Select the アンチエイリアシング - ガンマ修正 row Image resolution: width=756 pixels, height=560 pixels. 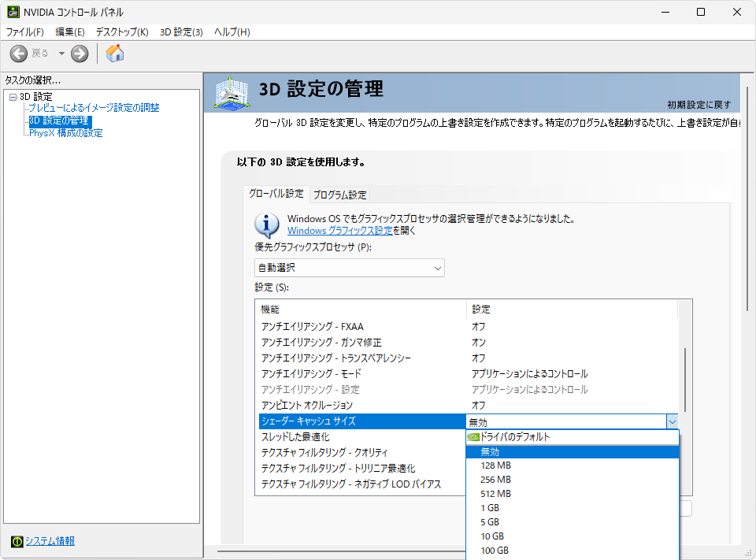pos(468,343)
